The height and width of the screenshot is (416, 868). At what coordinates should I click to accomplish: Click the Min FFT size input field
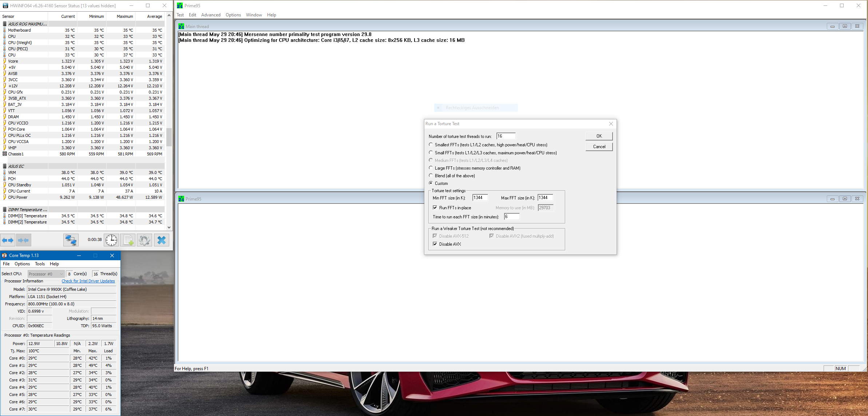(480, 198)
